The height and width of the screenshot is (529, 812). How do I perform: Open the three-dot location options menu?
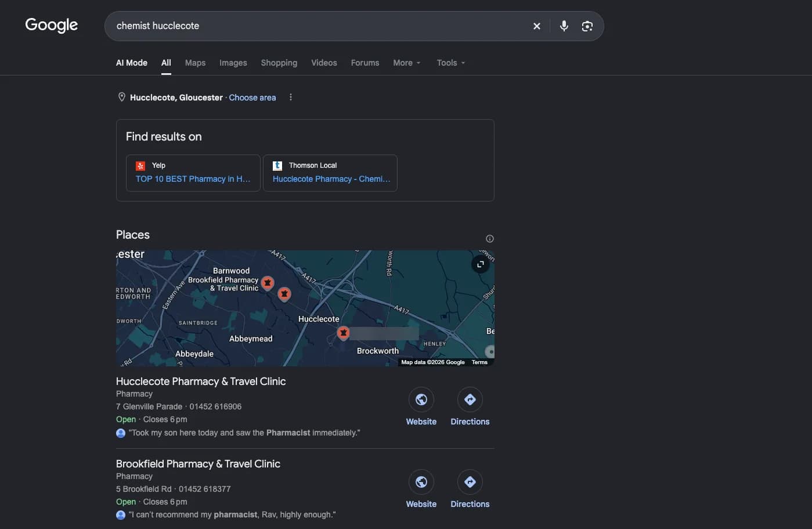click(x=291, y=98)
